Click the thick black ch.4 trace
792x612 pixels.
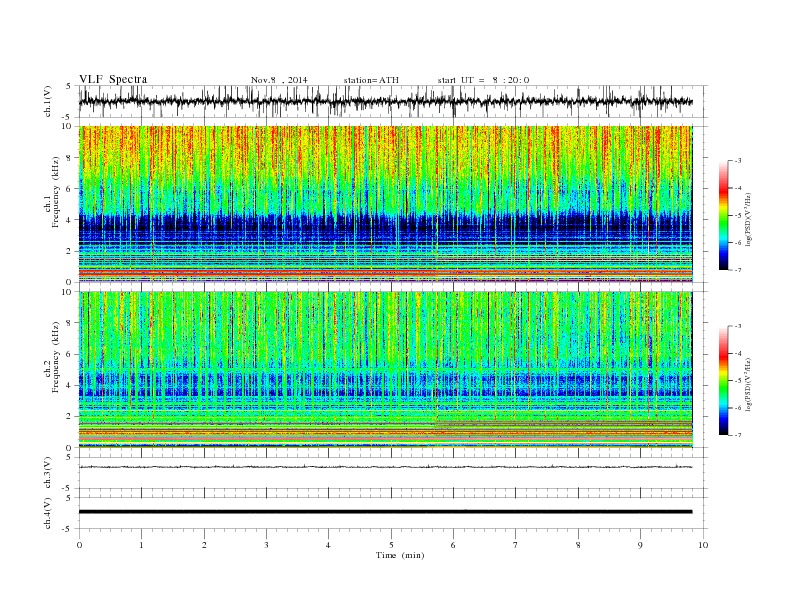pyautogui.click(x=385, y=512)
